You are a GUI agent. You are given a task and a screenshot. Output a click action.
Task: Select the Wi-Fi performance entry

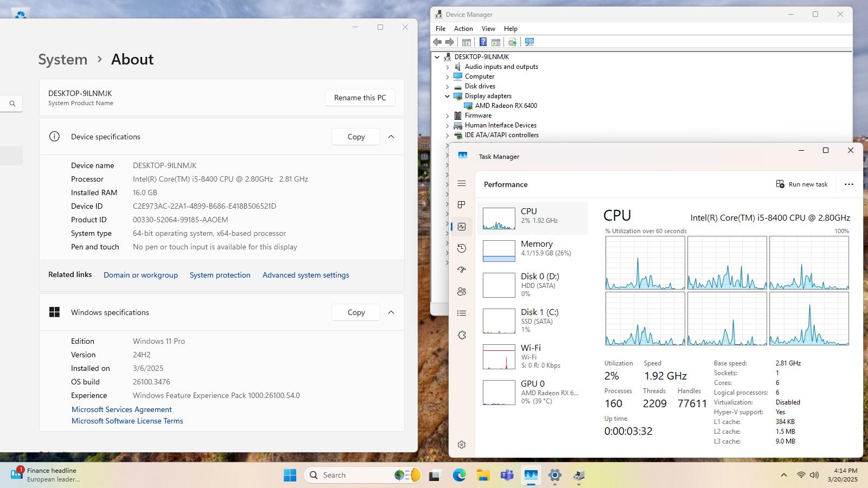(533, 356)
